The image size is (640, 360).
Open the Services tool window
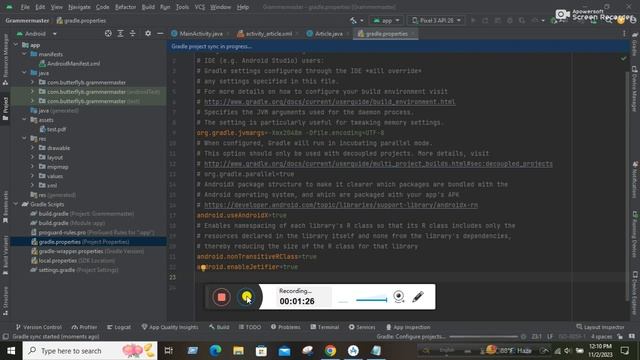(362, 327)
